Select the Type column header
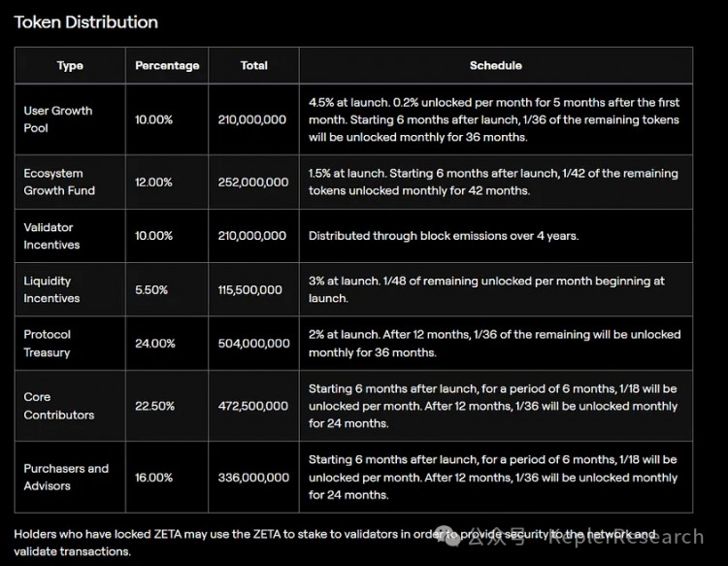Image resolution: width=728 pixels, height=566 pixels. pos(70,65)
